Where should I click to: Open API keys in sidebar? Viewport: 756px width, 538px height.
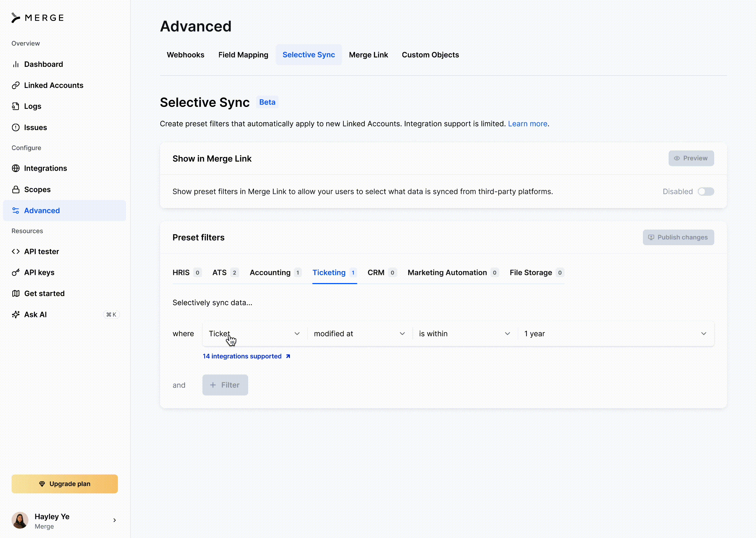(x=64, y=272)
